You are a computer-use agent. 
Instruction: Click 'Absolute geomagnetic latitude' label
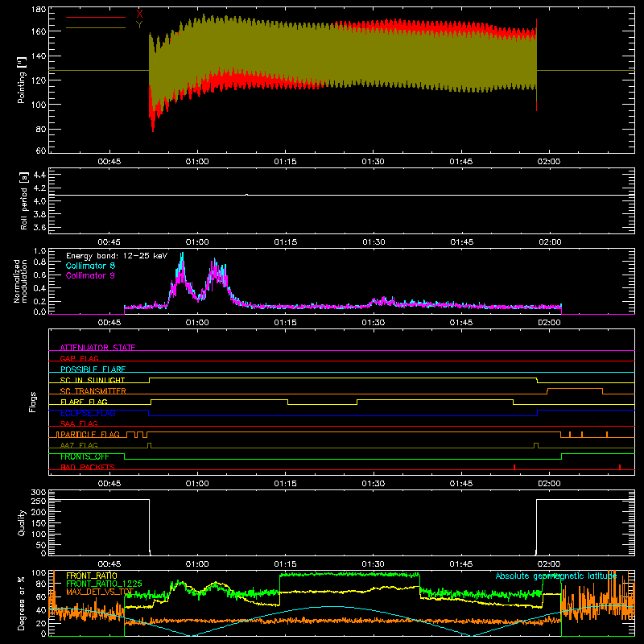pos(556,576)
